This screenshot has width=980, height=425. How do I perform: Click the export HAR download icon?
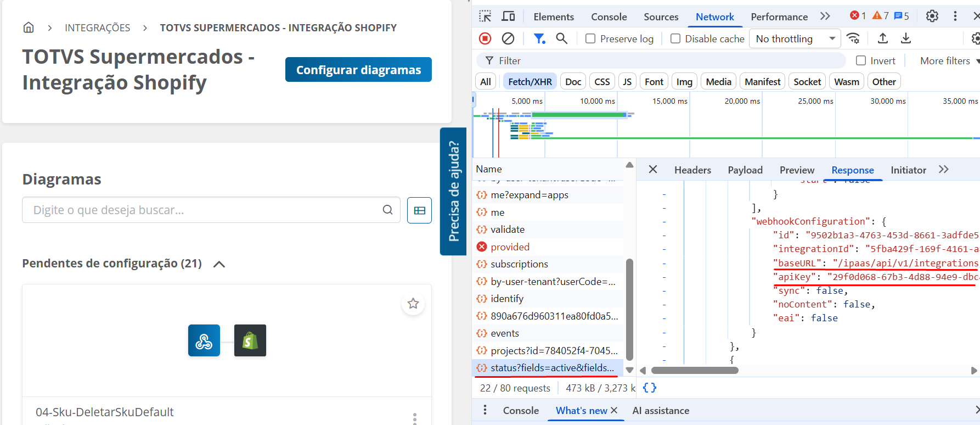pos(906,38)
